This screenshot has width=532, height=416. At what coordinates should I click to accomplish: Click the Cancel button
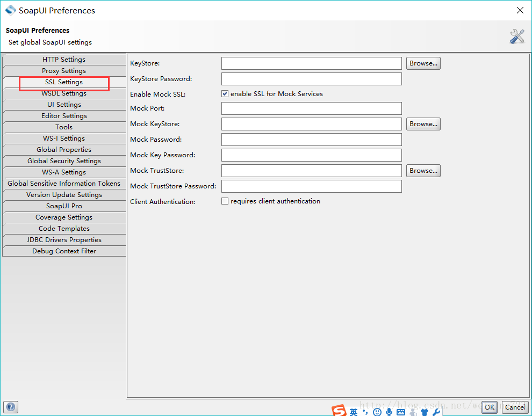515,407
